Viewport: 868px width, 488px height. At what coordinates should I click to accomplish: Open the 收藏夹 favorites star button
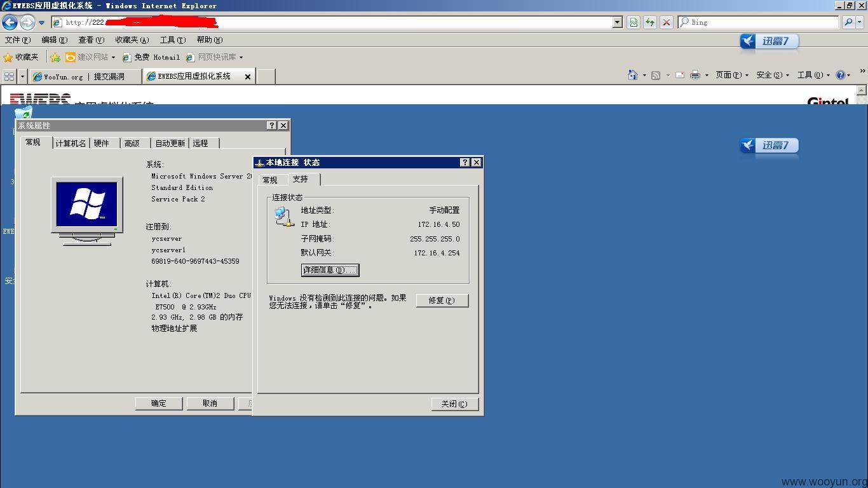[22, 57]
